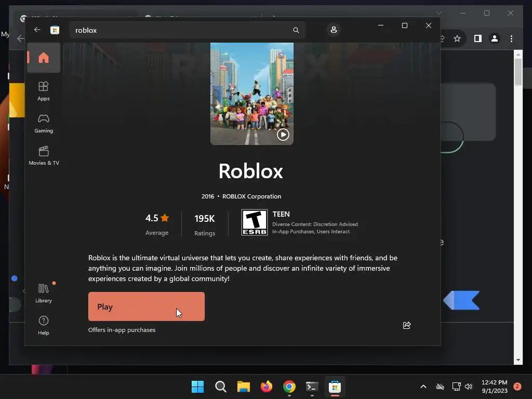Open Chrome three-dot menu
This screenshot has width=532, height=399.
[511, 38]
